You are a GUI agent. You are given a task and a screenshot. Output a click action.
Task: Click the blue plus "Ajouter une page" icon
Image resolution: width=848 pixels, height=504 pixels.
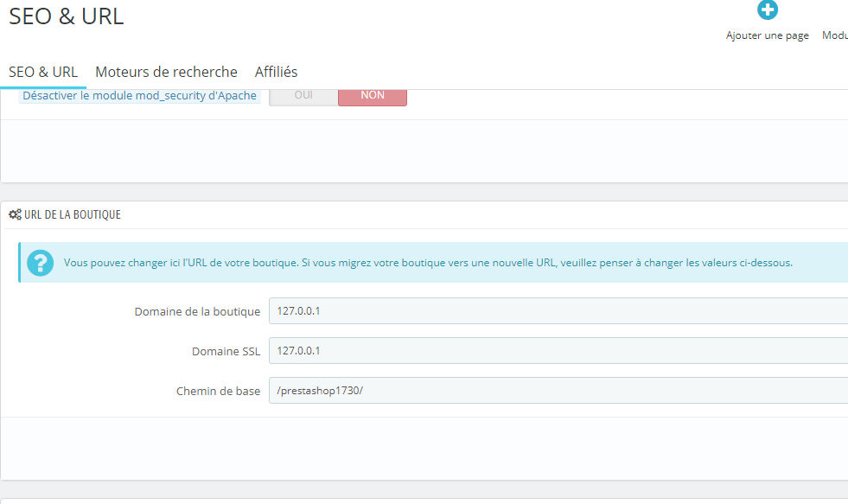pos(767,10)
